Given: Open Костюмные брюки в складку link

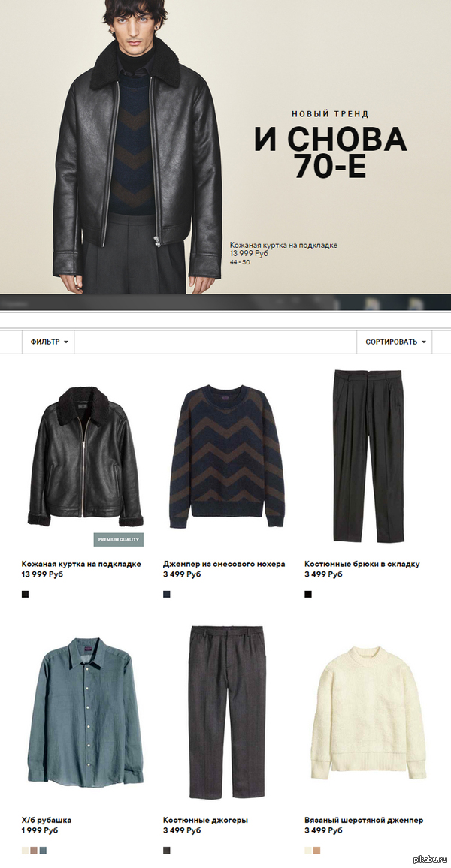Looking at the screenshot, I should [362, 564].
